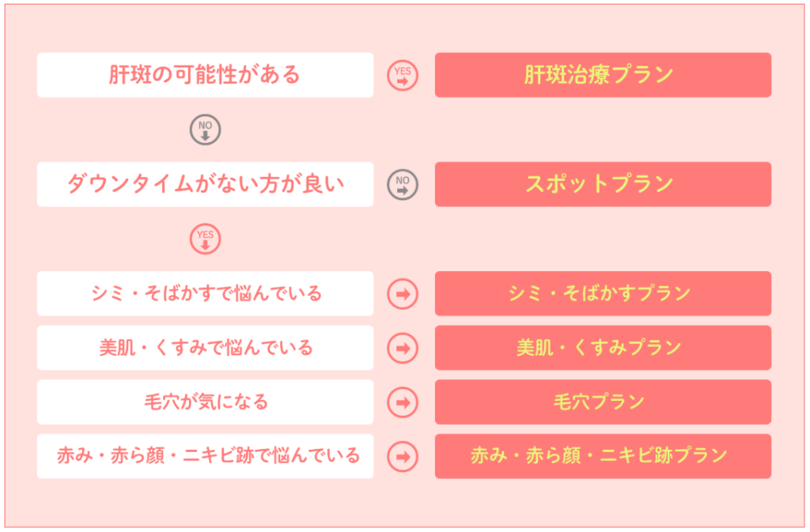Select the 美肌・くすみプラン button
This screenshot has width=810, height=532.
(x=603, y=348)
